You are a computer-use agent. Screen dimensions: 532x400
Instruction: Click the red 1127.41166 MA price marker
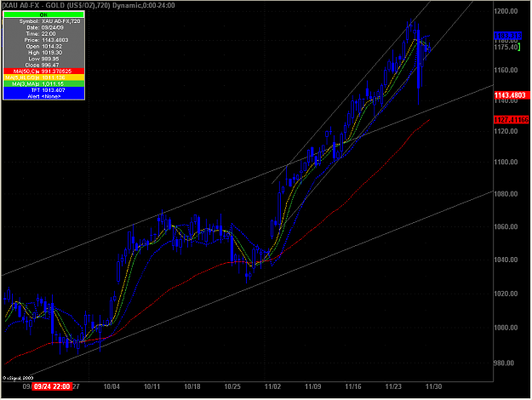pyautogui.click(x=512, y=120)
